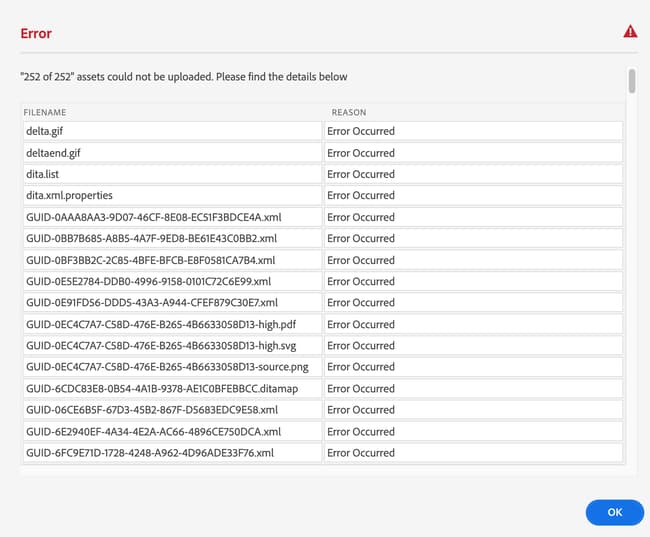Image resolution: width=650 pixels, height=537 pixels.
Task: Click the GUID-0EC4C7A7 source.png filename cell
Action: [172, 367]
